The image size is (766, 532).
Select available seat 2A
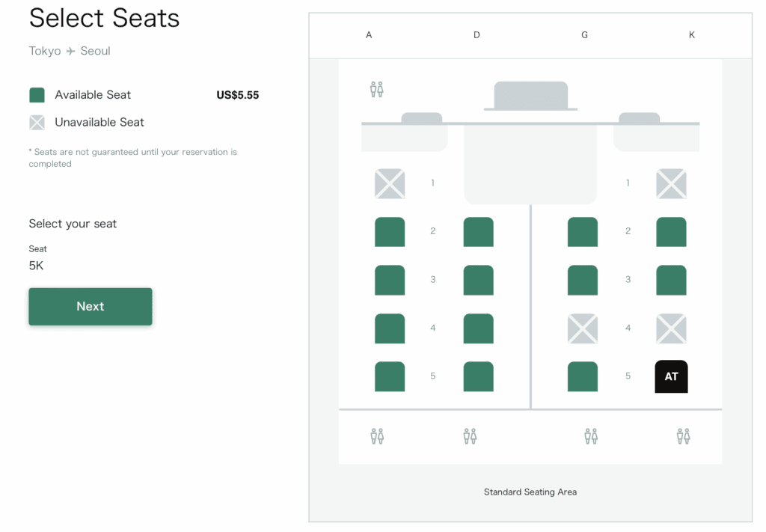(390, 232)
